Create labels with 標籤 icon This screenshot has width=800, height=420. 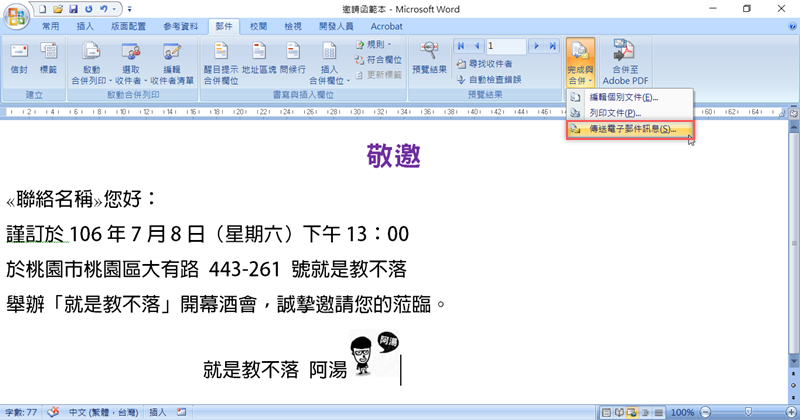click(48, 59)
